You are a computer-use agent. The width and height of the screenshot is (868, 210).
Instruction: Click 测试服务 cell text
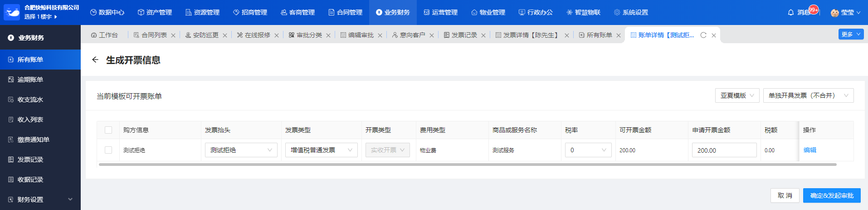click(x=503, y=150)
